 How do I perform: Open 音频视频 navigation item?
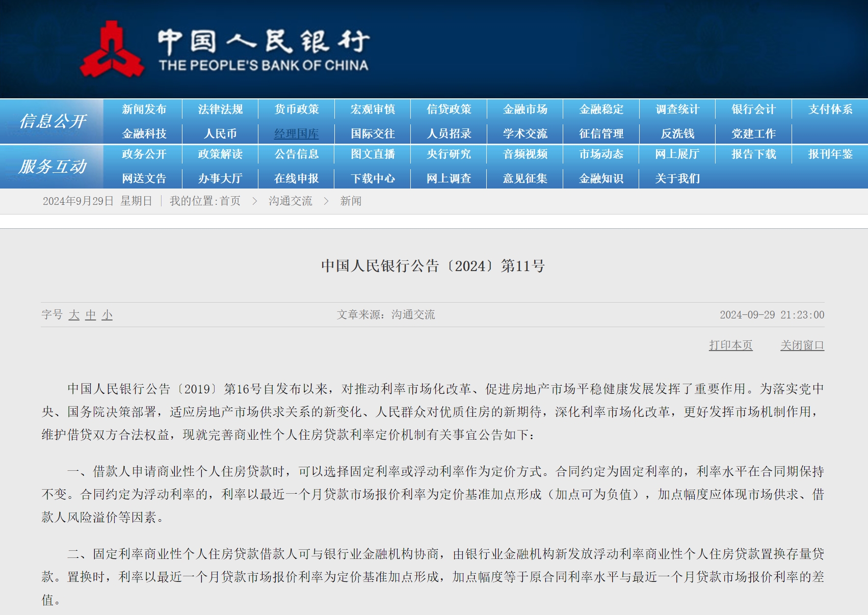525,154
